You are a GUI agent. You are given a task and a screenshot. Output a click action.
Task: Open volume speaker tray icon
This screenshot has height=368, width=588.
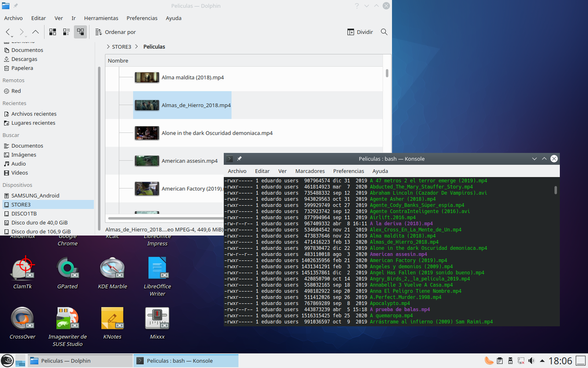point(531,361)
